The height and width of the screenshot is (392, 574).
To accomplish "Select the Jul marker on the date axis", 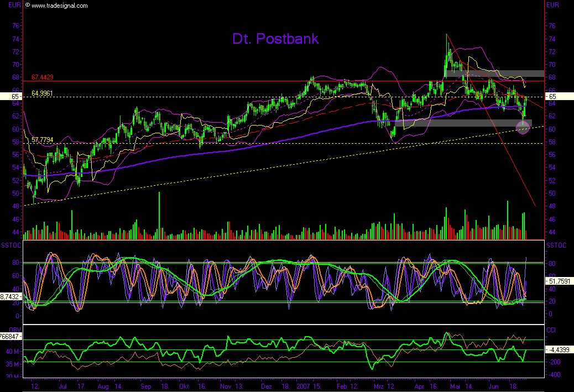I will click(x=64, y=386).
